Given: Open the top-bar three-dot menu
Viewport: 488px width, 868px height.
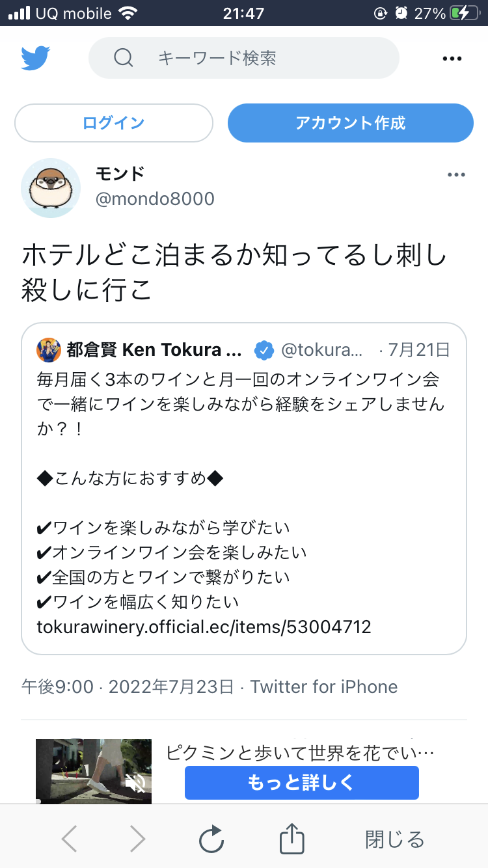Looking at the screenshot, I should coord(452,59).
